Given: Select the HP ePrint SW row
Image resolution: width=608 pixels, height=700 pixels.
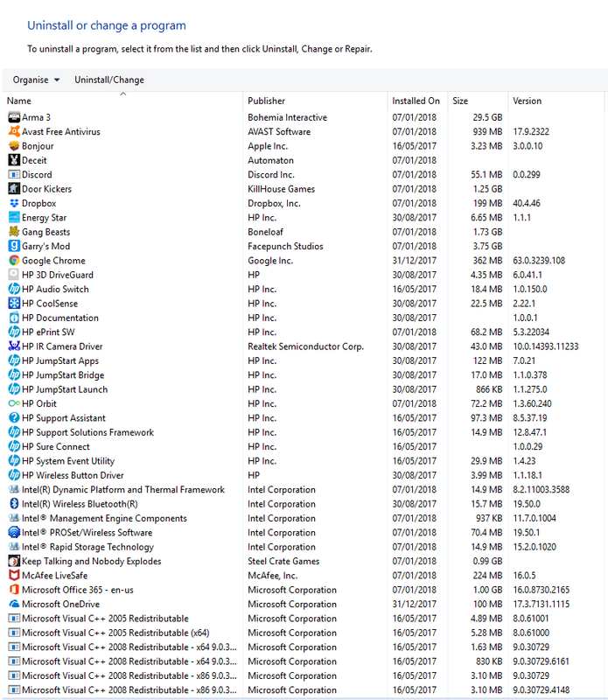Looking at the screenshot, I should pyautogui.click(x=304, y=332).
